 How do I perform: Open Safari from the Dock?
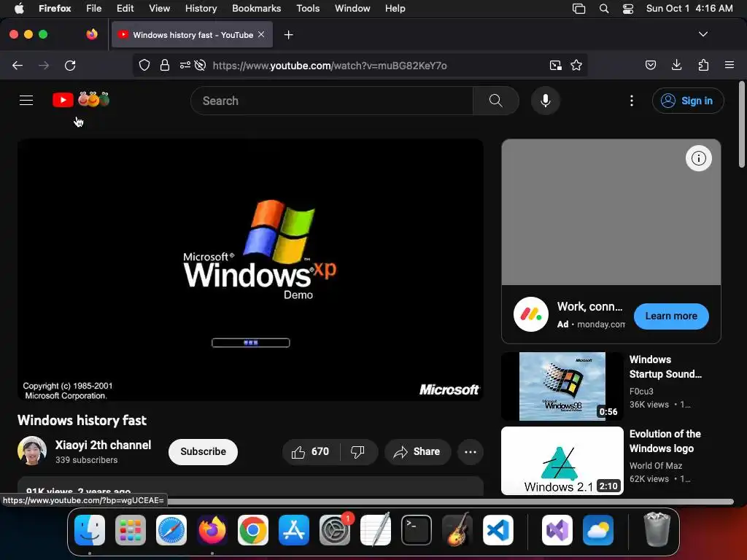click(171, 530)
